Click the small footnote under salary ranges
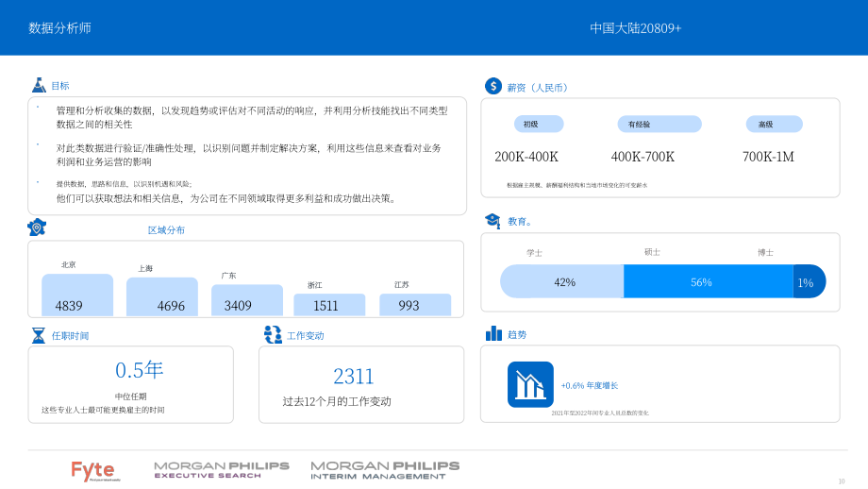The width and height of the screenshot is (868, 489). tap(576, 186)
